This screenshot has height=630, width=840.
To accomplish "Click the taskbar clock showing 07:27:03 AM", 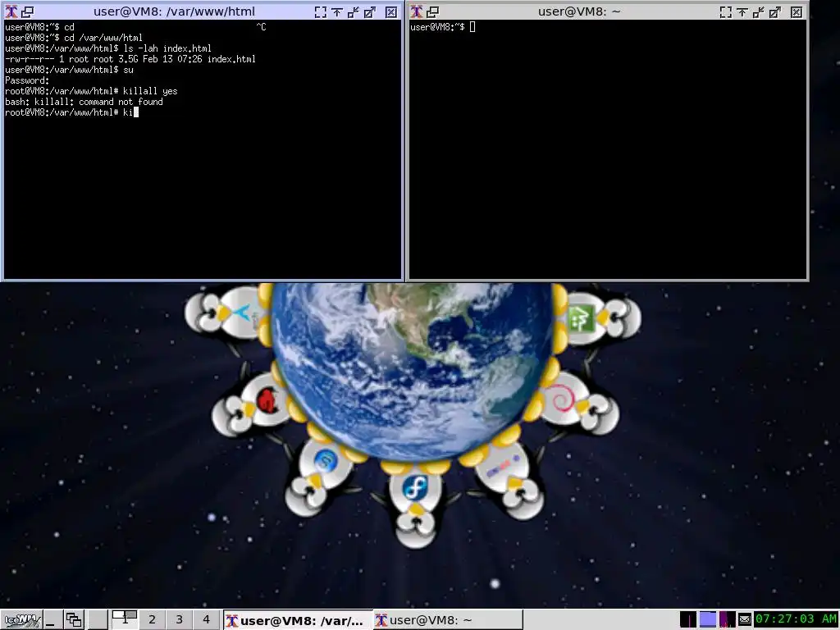I will [x=796, y=619].
